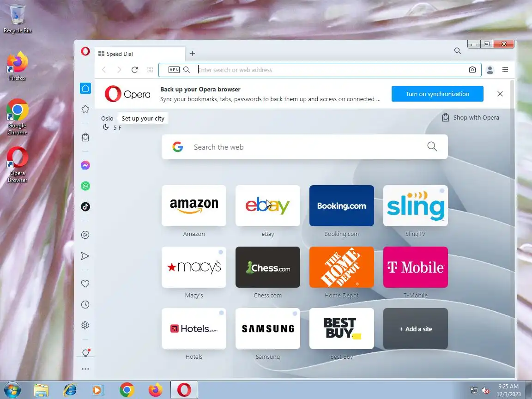This screenshot has height=399, width=532.
Task: Open the Home Depot speed dial tile
Action: [x=342, y=267]
